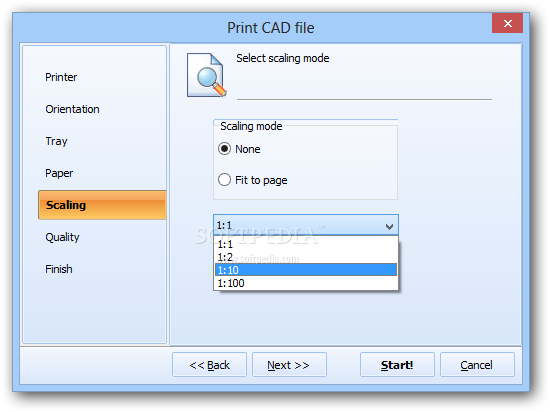
Task: Jump to the Quality step
Action: (x=62, y=237)
